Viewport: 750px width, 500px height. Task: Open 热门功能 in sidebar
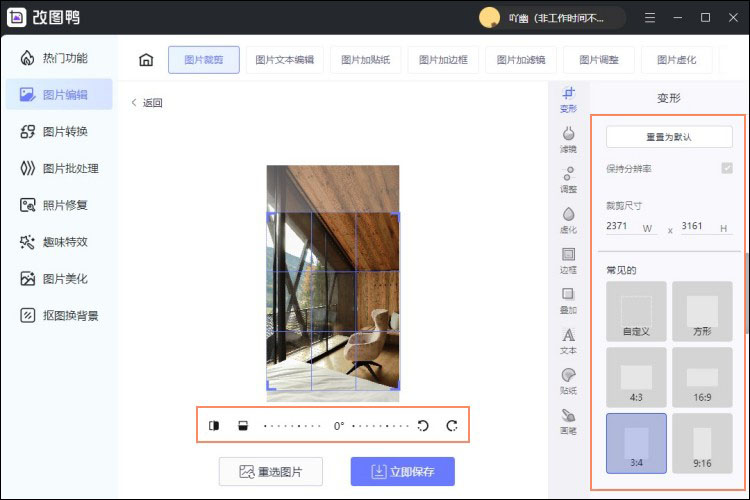tap(59, 58)
